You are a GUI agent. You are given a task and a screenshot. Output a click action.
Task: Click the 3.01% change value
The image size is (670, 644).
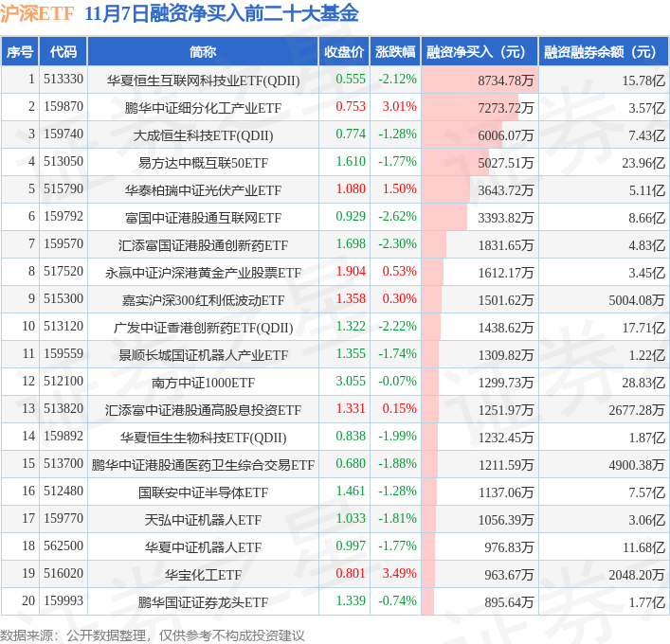click(399, 107)
